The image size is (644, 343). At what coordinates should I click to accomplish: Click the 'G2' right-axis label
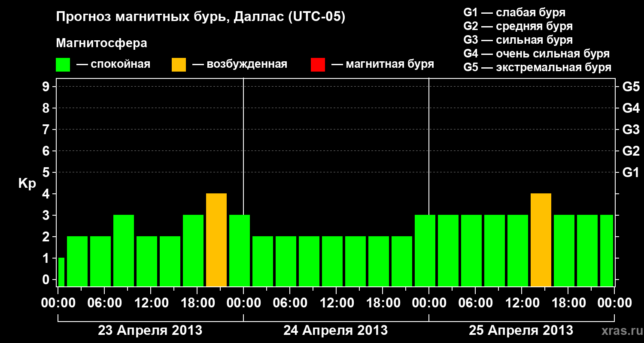coord(631,151)
